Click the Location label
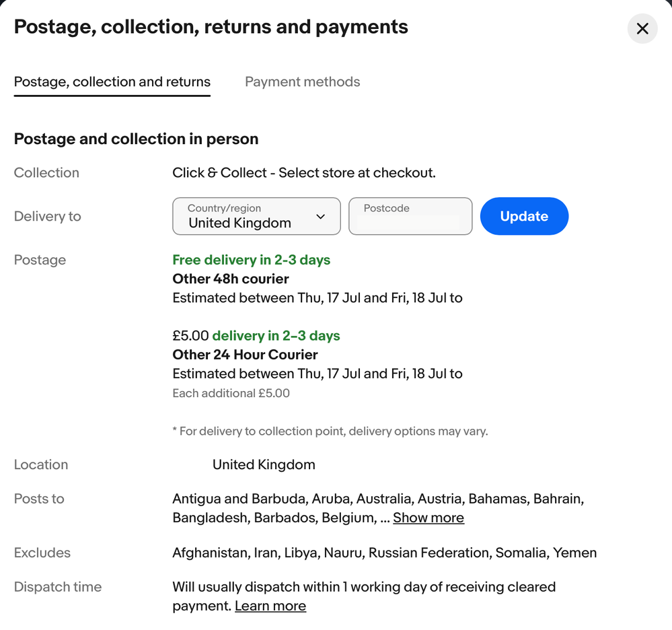Viewport: 672px width, 630px height. click(41, 464)
